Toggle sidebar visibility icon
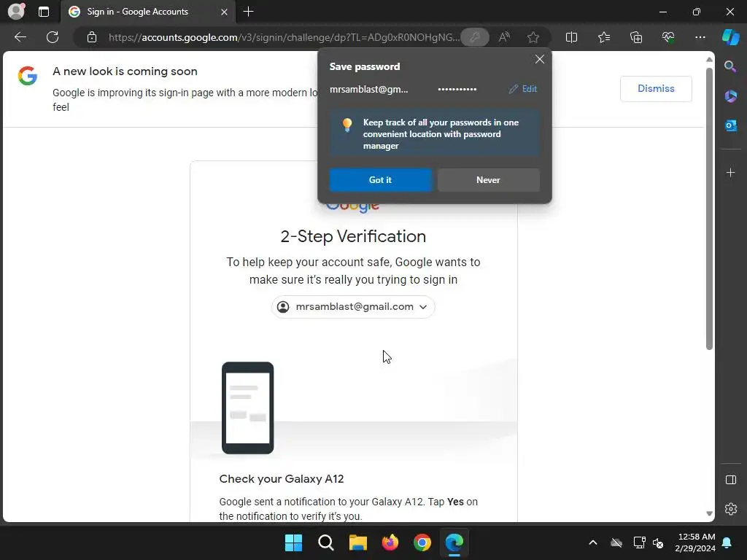The image size is (747, 560). [730, 480]
